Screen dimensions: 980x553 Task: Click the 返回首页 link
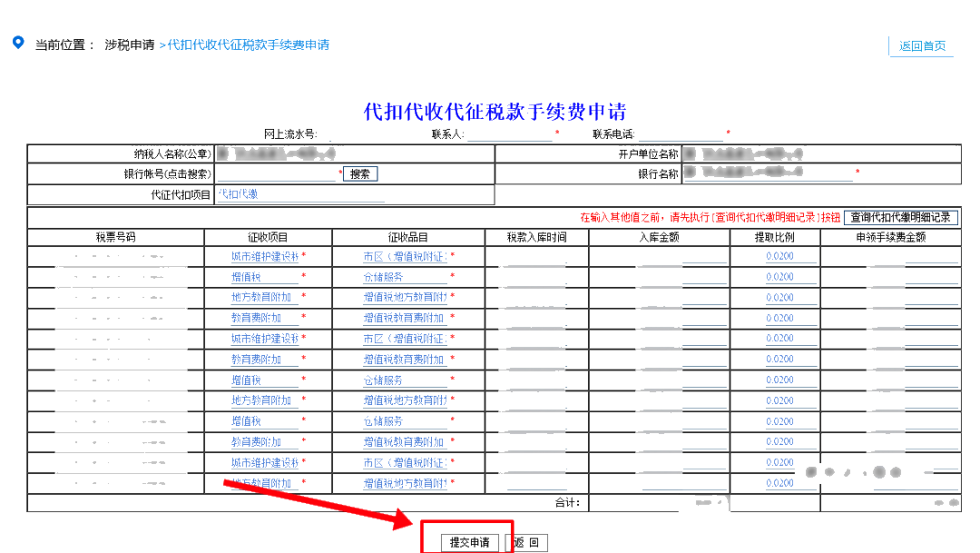pyautogui.click(x=922, y=46)
